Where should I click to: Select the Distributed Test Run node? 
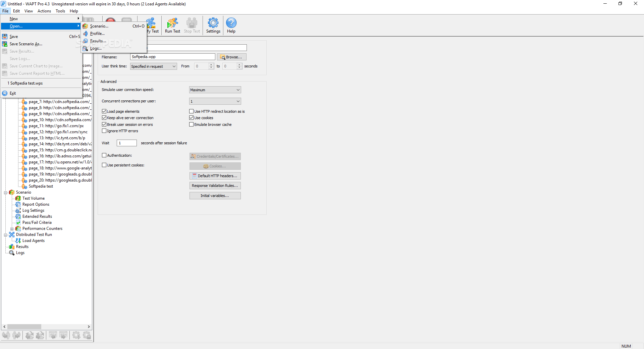click(34, 235)
